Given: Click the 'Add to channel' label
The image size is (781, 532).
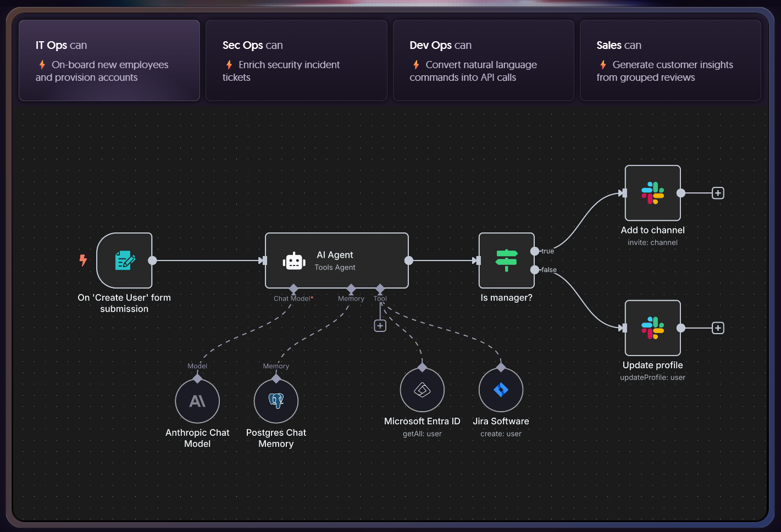Looking at the screenshot, I should click(652, 230).
